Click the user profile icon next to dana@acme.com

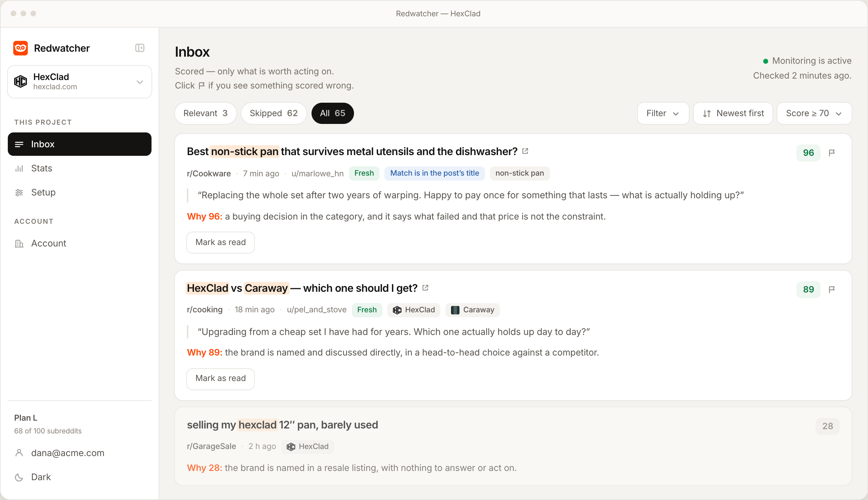(x=19, y=453)
